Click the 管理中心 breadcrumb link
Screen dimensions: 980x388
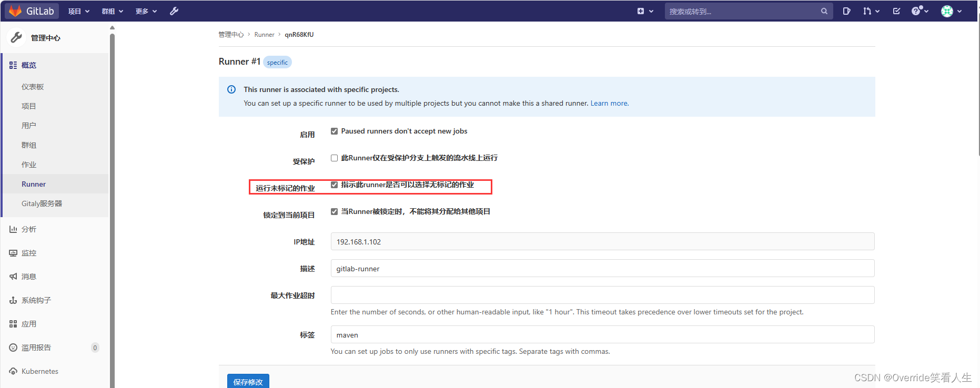231,35
